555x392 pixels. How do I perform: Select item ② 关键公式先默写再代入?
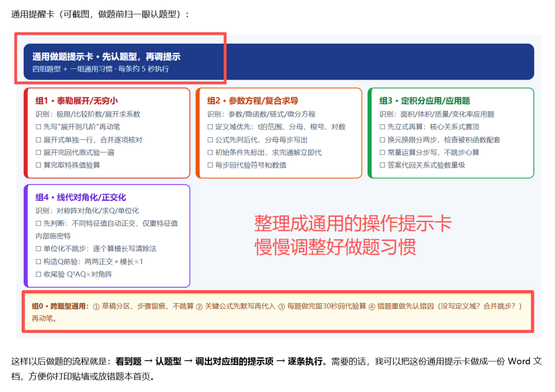236,306
